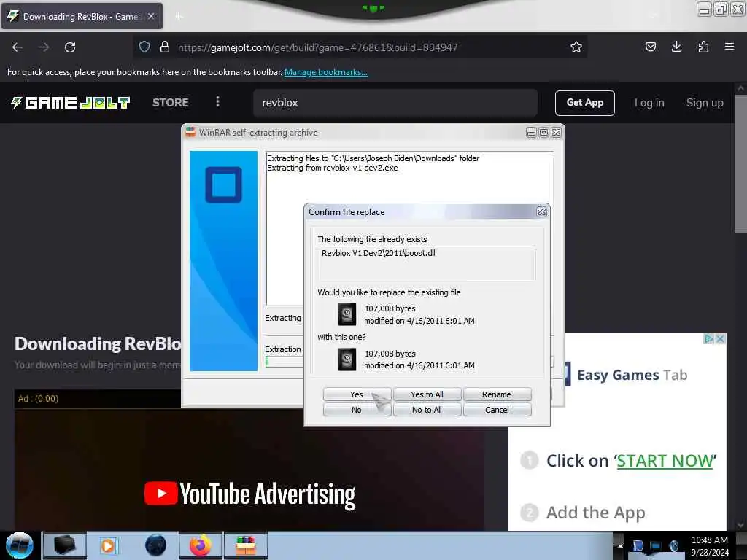Screen dimensions: 747x560
Task: Click the revblox search field
Action: pyautogui.click(x=395, y=103)
